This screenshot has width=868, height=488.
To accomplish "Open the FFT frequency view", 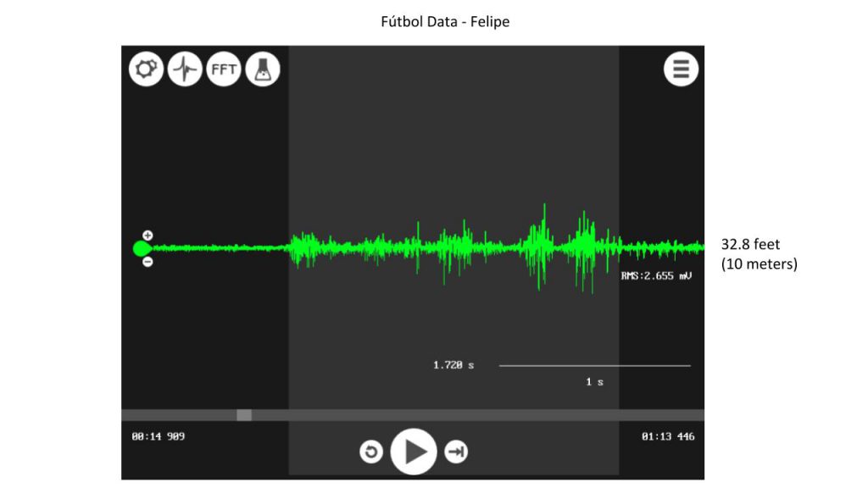I will tap(224, 69).
